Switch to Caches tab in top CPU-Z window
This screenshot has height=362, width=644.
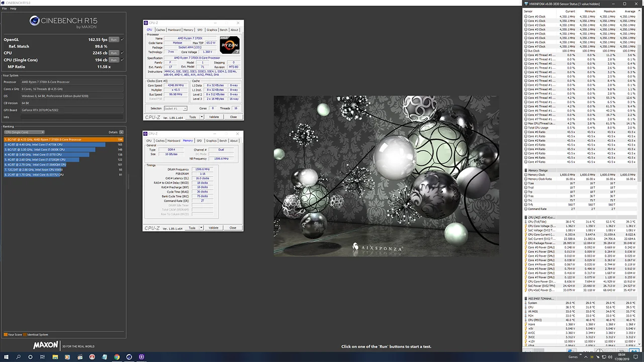coord(160,30)
